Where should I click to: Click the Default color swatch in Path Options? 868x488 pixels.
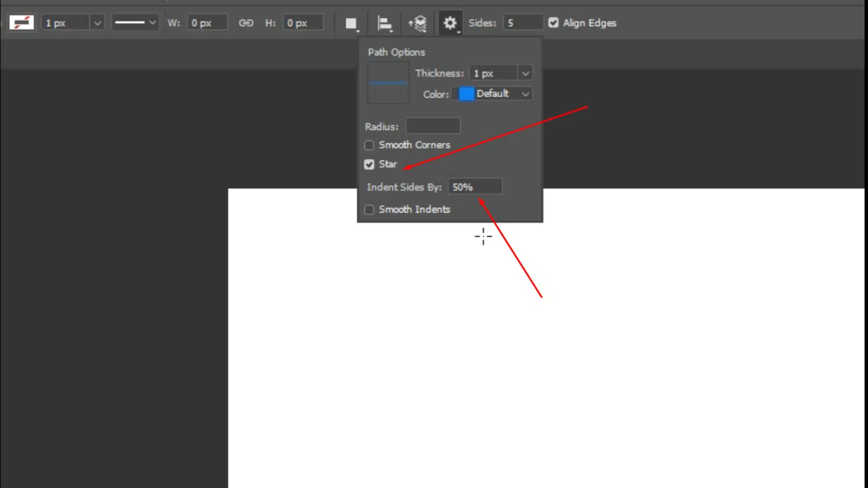[467, 94]
